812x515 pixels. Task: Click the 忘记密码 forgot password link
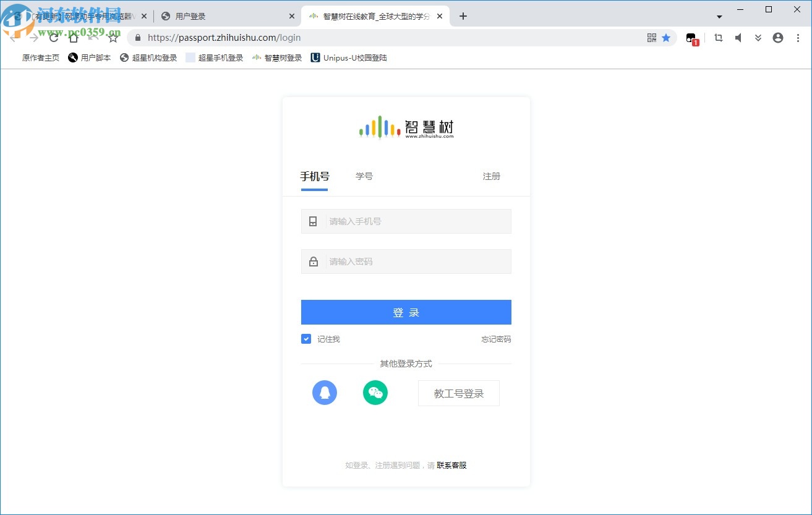pos(495,339)
